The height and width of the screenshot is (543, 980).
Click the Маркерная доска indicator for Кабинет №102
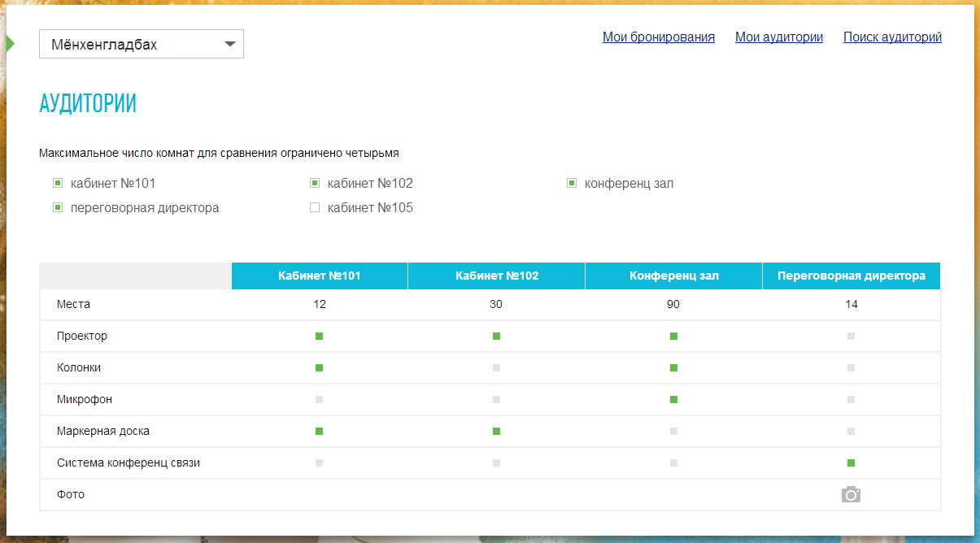pos(497,431)
